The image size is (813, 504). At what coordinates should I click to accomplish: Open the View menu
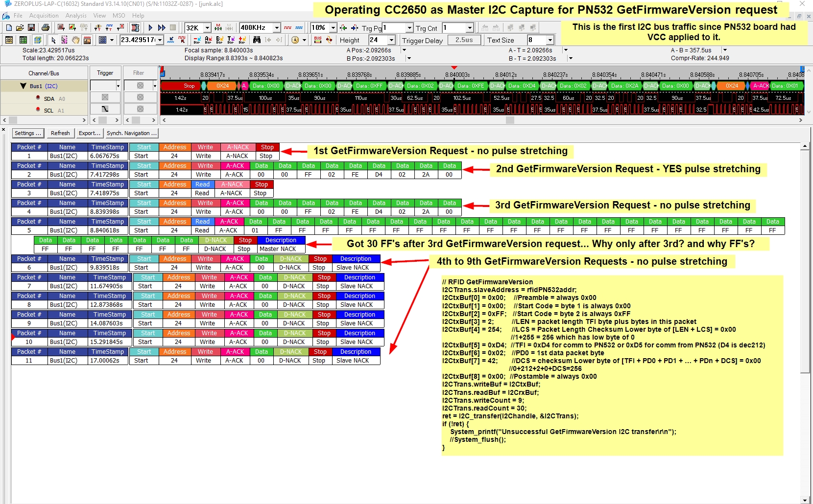click(x=99, y=16)
